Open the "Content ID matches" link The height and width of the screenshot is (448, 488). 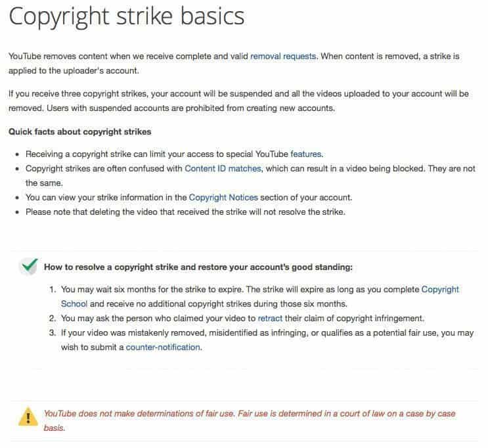tap(223, 168)
